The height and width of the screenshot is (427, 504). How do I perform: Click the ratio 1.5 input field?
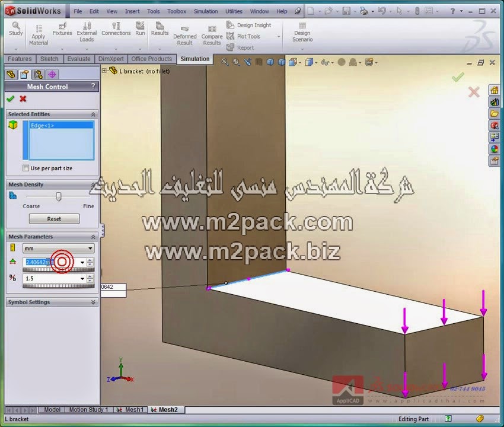52,279
